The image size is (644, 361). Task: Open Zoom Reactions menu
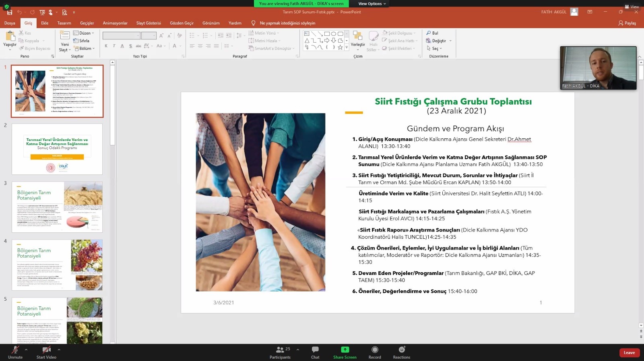click(x=402, y=352)
